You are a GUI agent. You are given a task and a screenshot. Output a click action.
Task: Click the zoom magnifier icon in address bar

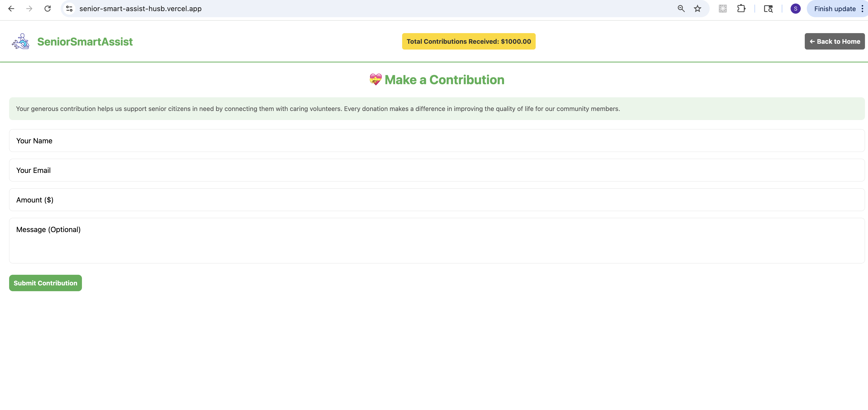point(681,9)
